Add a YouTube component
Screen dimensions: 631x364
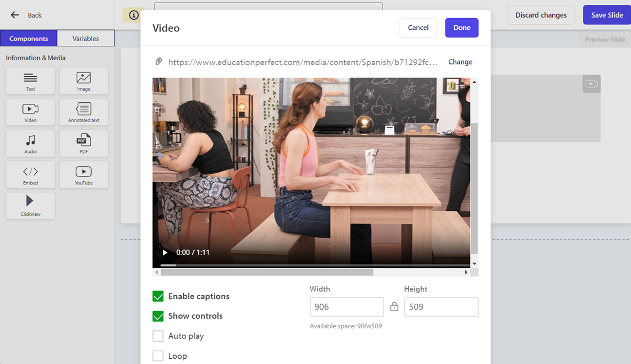point(84,175)
